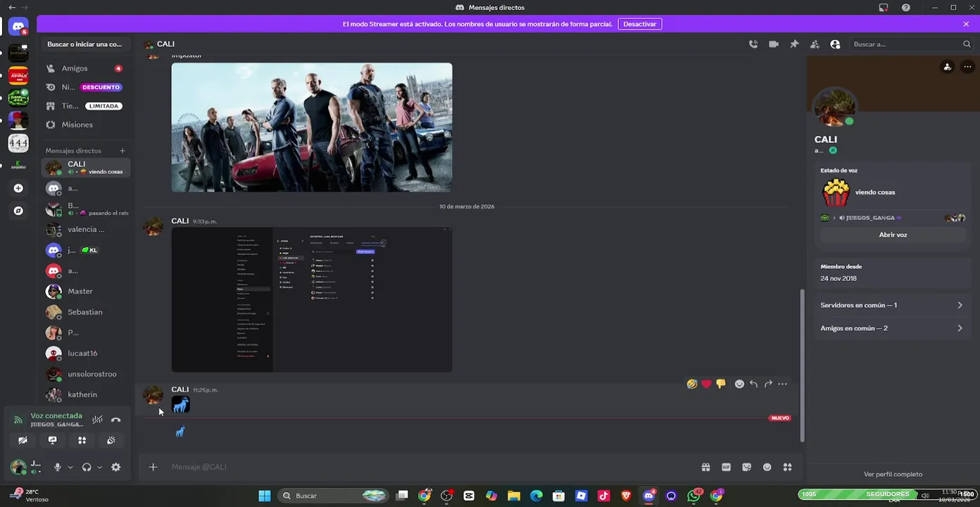980x507 pixels.
Task: Launch an activity from voice panel
Action: pyautogui.click(x=82, y=440)
